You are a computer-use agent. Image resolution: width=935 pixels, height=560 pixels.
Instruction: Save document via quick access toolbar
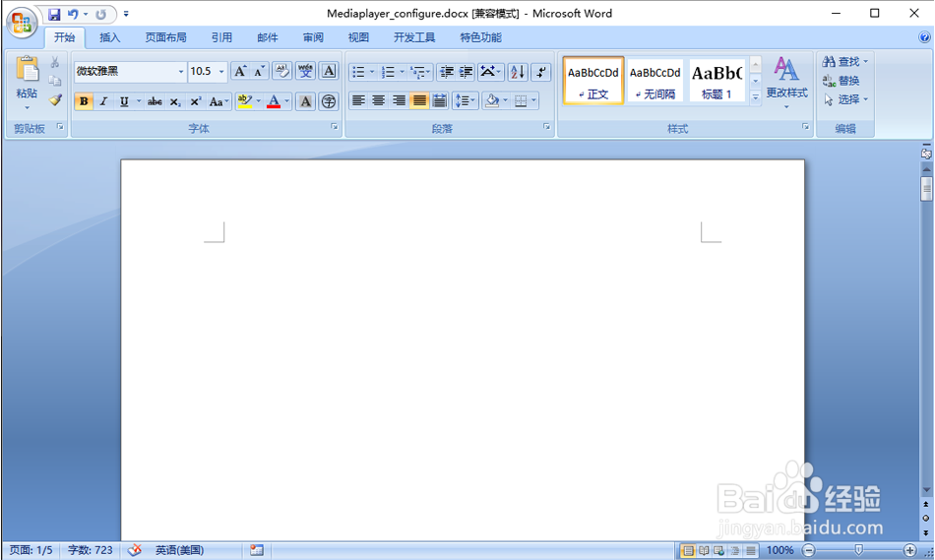54,14
